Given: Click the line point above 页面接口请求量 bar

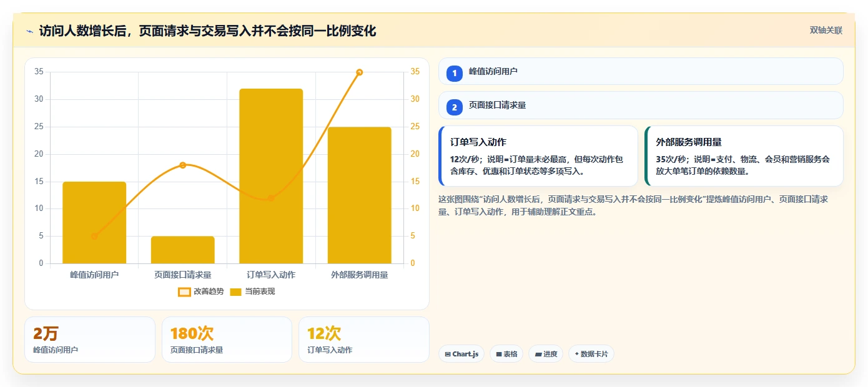Looking at the screenshot, I should click(x=183, y=165).
